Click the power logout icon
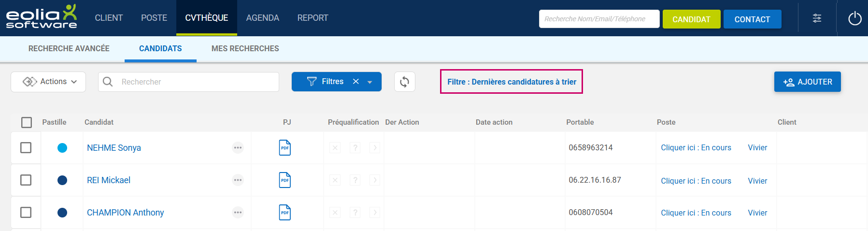This screenshot has height=231, width=868. [854, 18]
